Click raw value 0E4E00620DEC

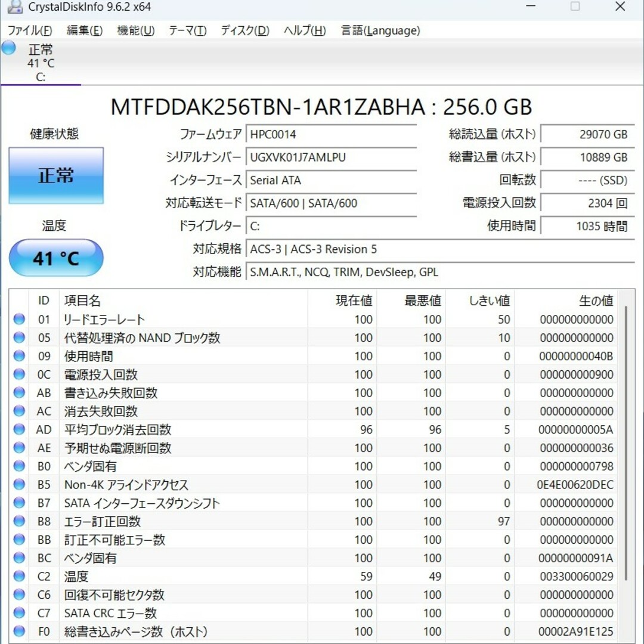pos(575,485)
